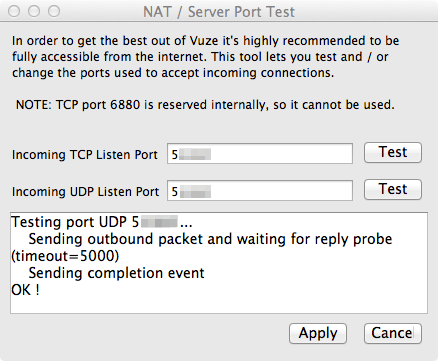Click the (timeout=5000) log text
Screen dimensions: 438x361
(65, 256)
